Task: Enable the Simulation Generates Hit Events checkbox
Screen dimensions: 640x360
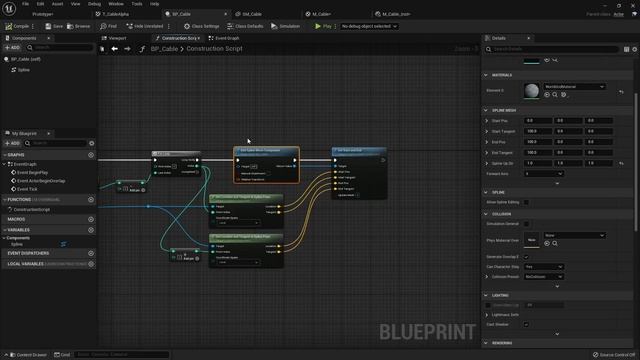Action: point(527,224)
